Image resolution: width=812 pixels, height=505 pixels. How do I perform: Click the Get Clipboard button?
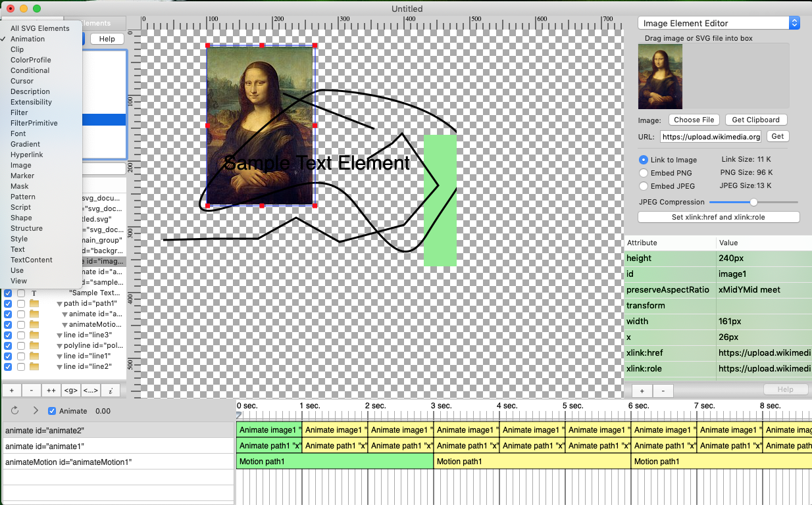pyautogui.click(x=756, y=120)
